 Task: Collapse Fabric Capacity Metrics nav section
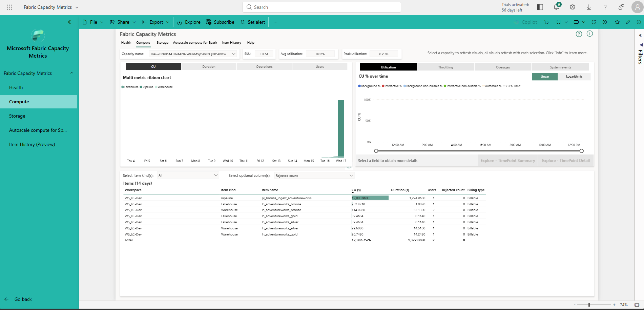coord(72,73)
